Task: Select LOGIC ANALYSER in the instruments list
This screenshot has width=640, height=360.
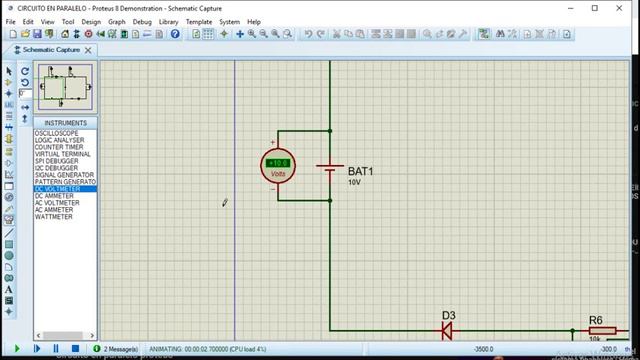Action: tap(59, 140)
